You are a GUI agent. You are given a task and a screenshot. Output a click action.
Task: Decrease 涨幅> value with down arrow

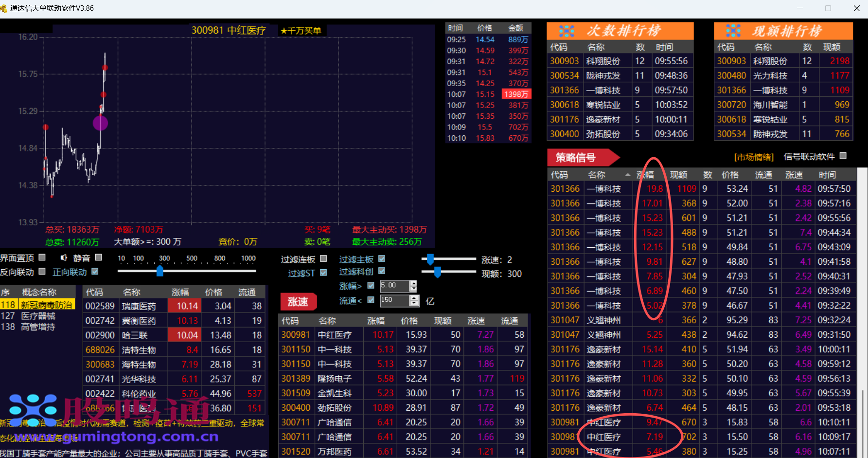[x=413, y=289]
